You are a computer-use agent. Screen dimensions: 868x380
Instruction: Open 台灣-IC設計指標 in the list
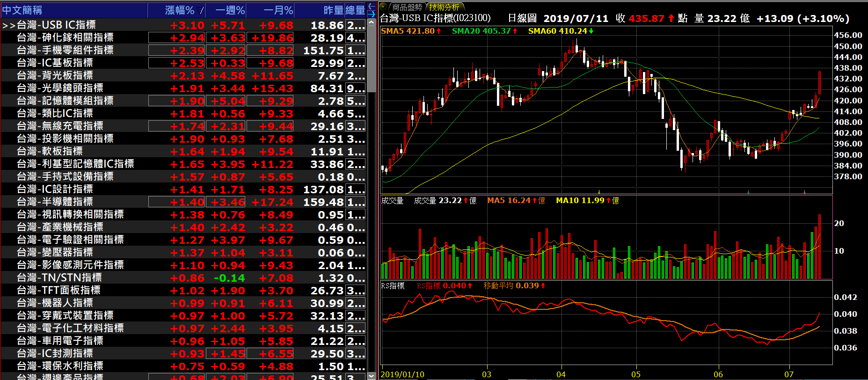point(55,189)
